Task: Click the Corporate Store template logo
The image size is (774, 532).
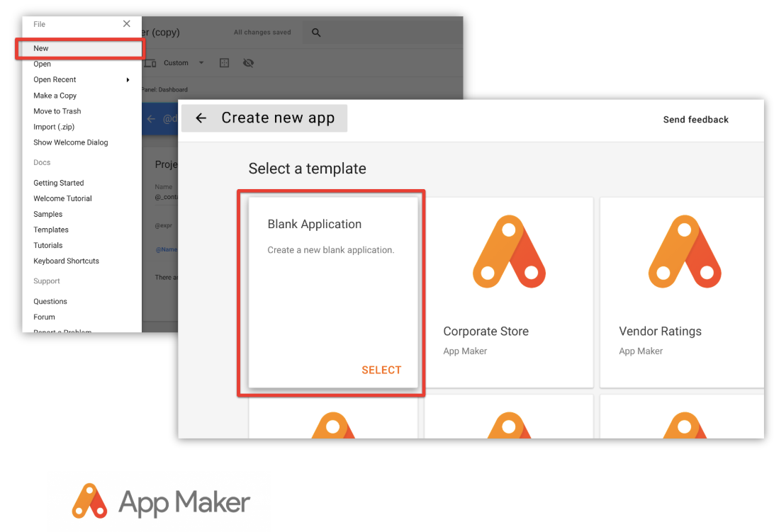Action: [x=509, y=251]
